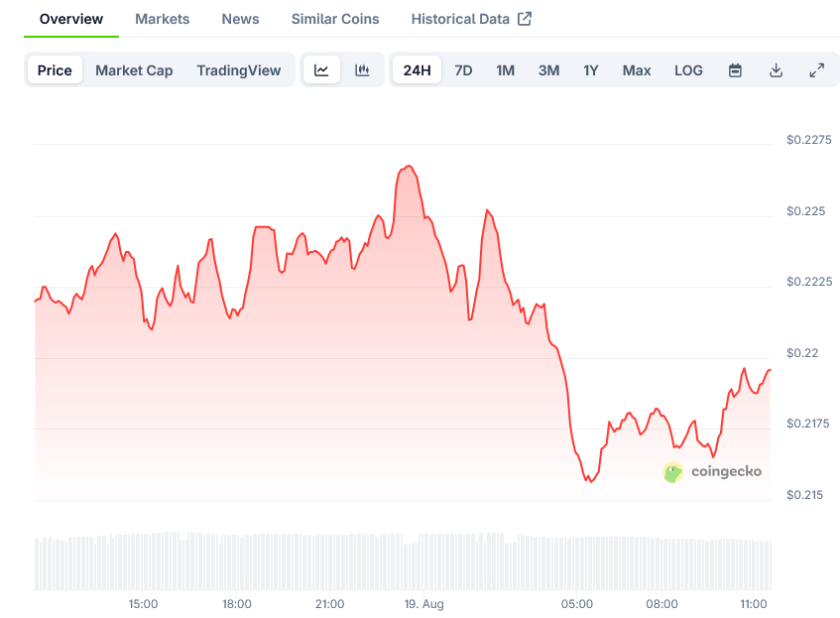Select the Price chart mode
This screenshot has height=618, width=840.
55,70
